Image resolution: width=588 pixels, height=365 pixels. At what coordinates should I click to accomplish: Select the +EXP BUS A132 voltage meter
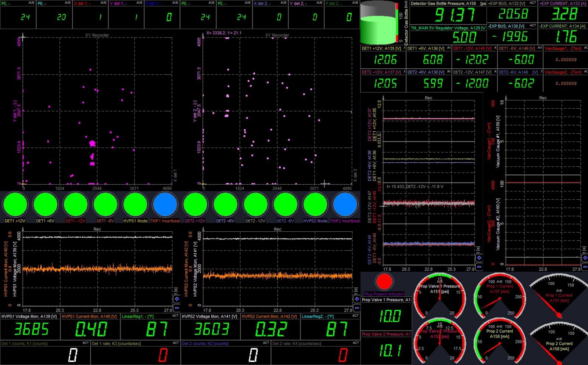click(512, 11)
